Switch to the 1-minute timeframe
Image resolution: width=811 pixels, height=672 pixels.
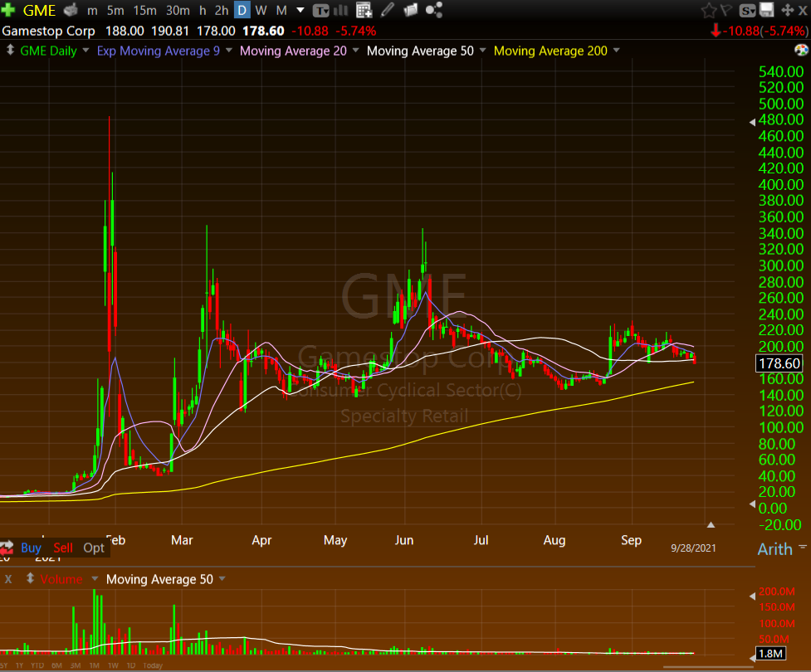92,10
